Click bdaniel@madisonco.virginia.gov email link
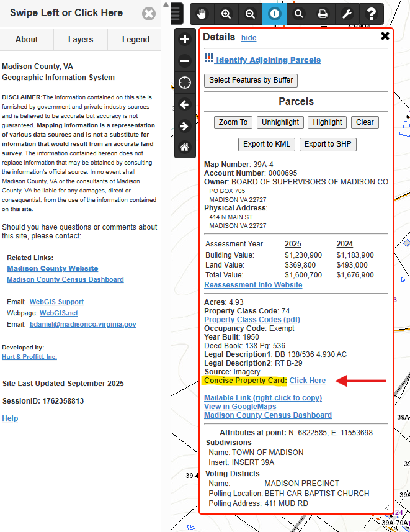The height and width of the screenshot is (532, 410). [82, 325]
